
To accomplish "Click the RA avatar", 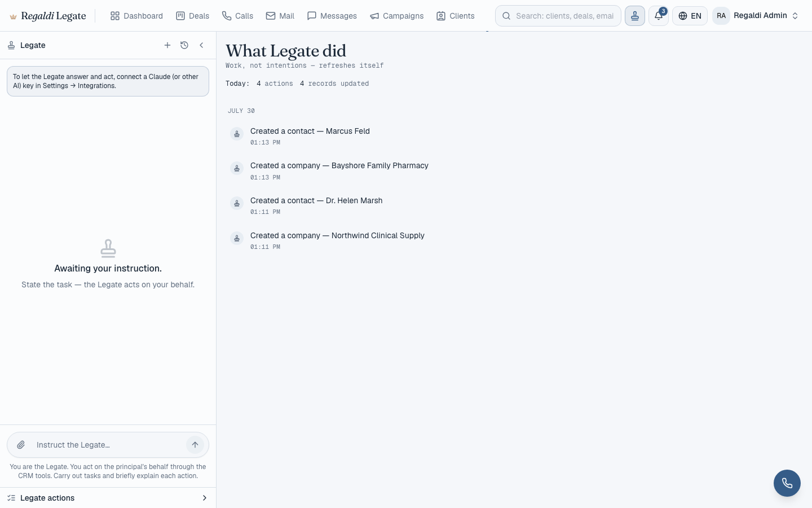I will (x=721, y=16).
